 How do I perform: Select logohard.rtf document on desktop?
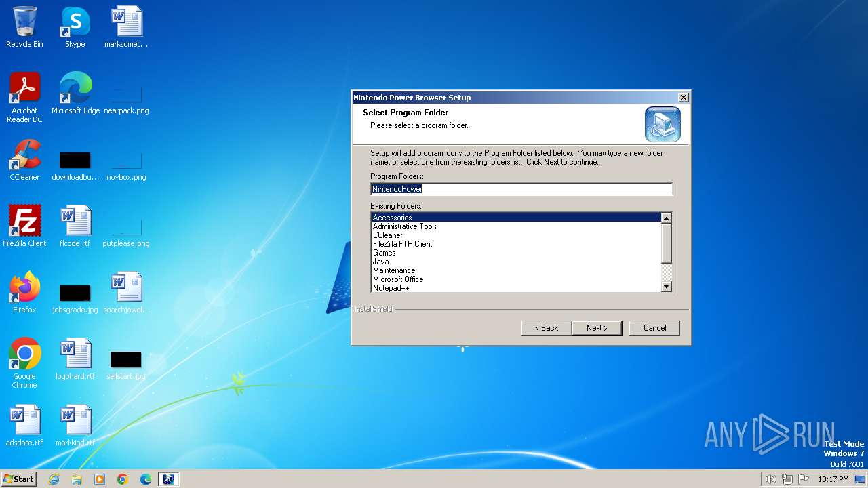click(75, 359)
